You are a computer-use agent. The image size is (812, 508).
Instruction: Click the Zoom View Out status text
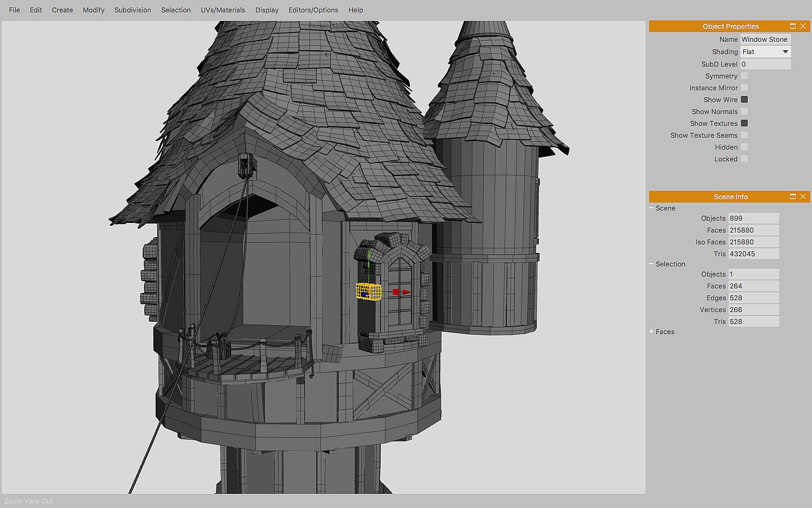[29, 501]
